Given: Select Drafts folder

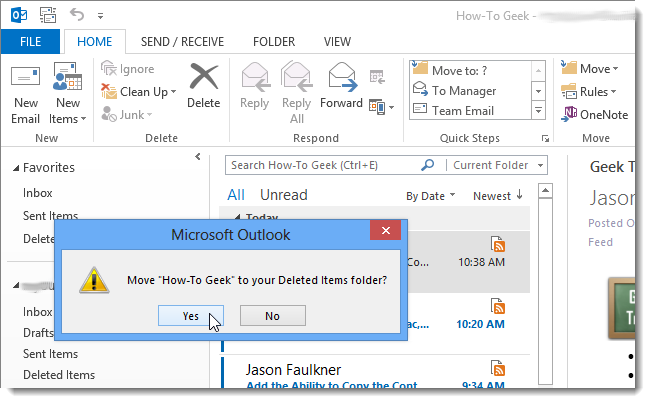Looking at the screenshot, I should (38, 333).
